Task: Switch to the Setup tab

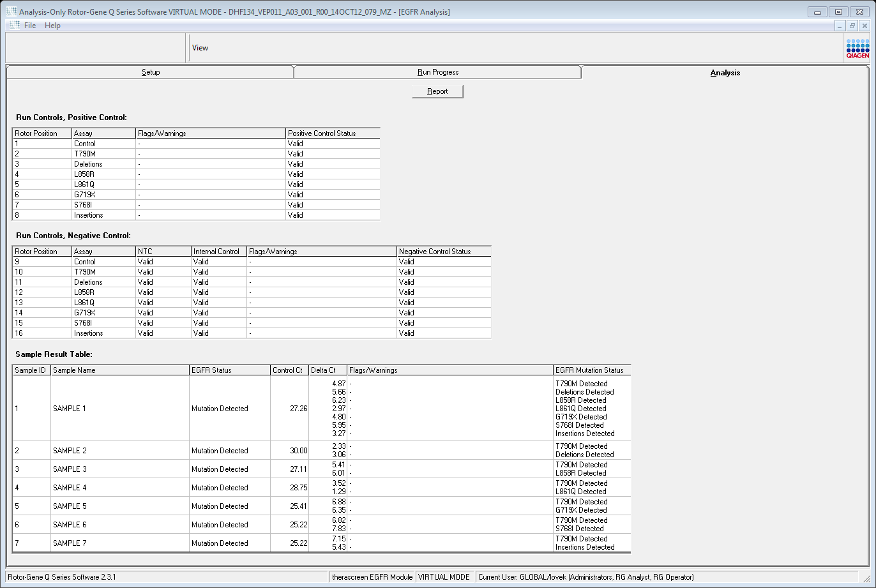Action: (150, 72)
